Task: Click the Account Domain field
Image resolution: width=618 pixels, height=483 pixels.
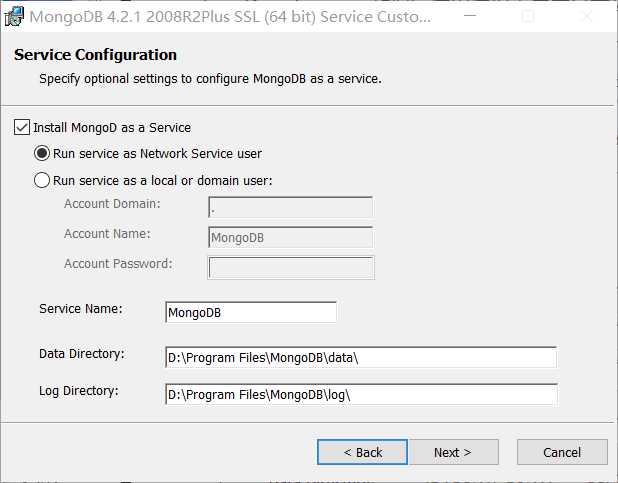Action: click(x=290, y=207)
